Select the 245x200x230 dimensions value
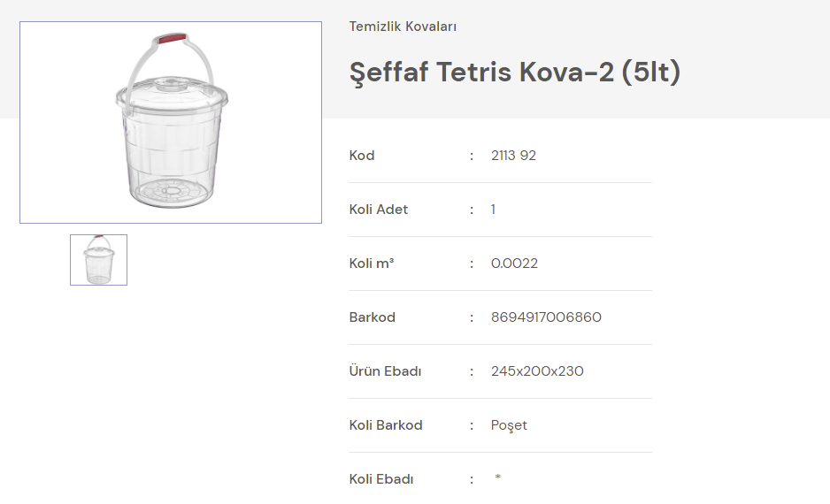 click(x=537, y=371)
